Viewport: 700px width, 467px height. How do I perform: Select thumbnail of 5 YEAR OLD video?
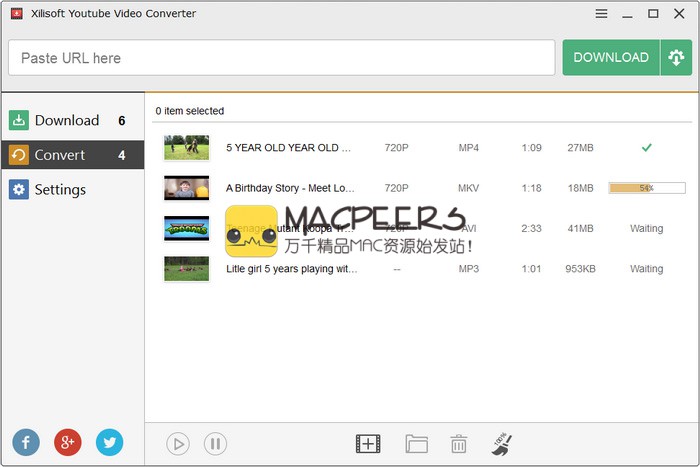[187, 147]
